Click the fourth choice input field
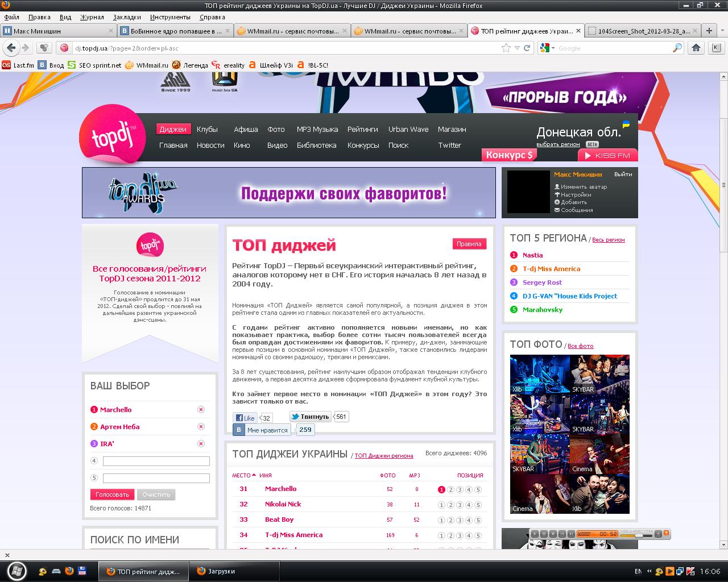This screenshot has height=582, width=728. (x=156, y=461)
